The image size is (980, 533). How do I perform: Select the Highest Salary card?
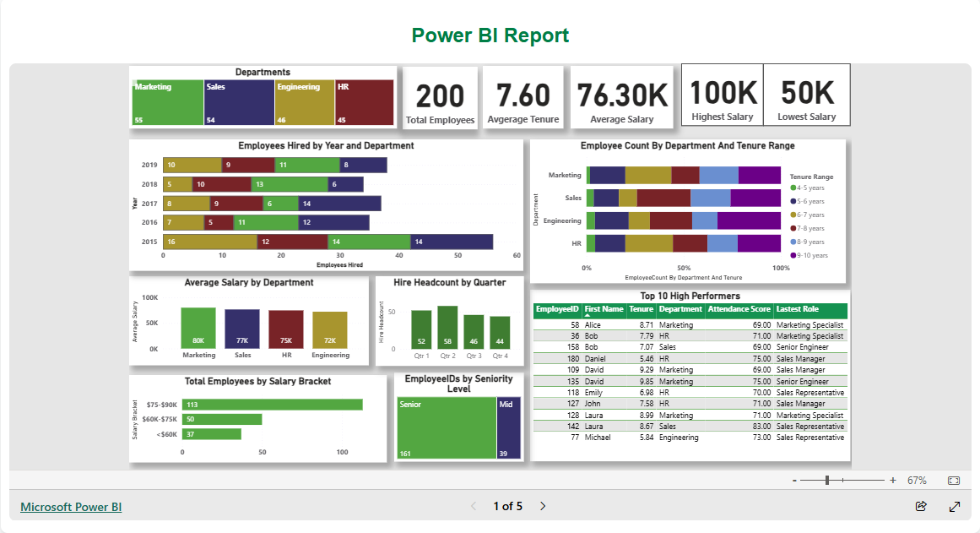(x=722, y=95)
